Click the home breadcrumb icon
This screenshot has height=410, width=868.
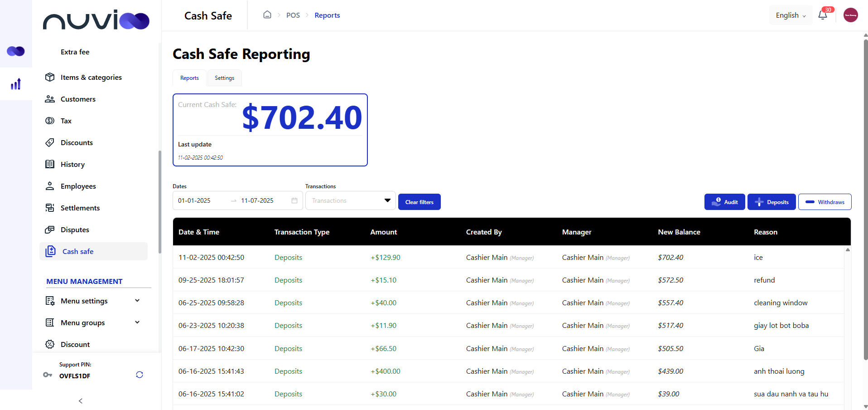[x=267, y=15]
